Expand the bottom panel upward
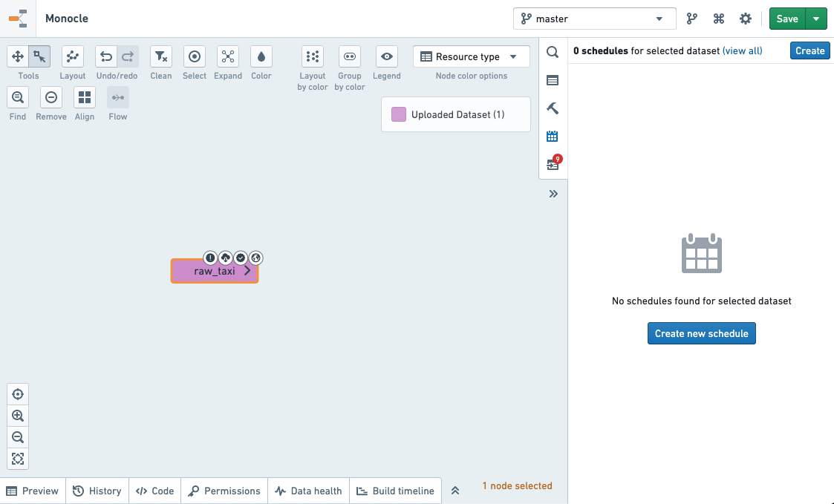The height and width of the screenshot is (504, 834). (x=455, y=491)
